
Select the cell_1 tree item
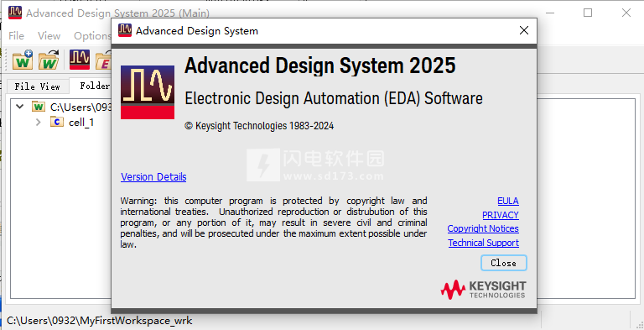[81, 123]
